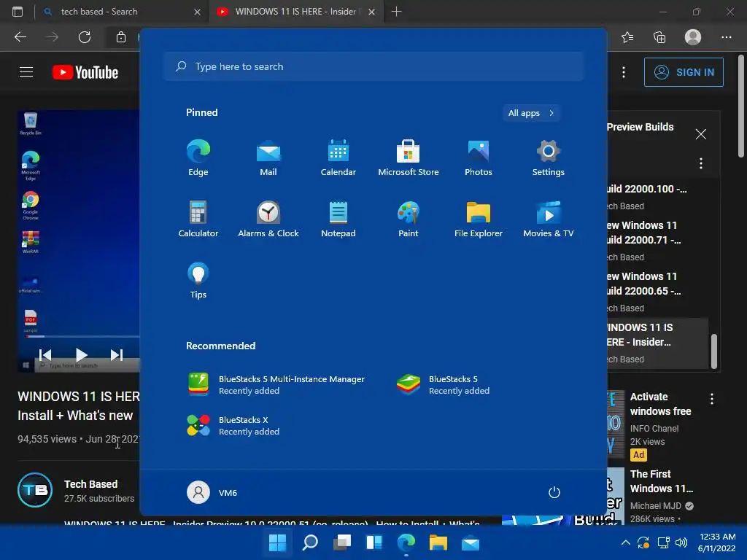
Task: Open Tech Based channel avatar
Action: 35,490
